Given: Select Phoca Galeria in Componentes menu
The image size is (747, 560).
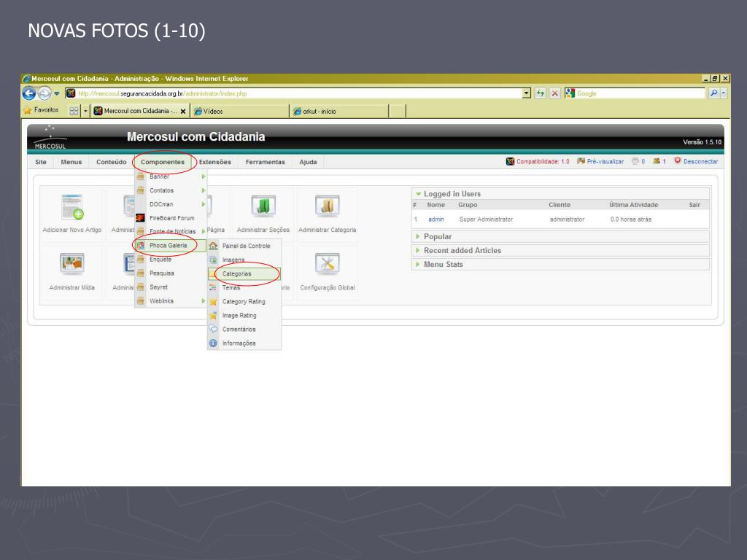Looking at the screenshot, I should 171,246.
